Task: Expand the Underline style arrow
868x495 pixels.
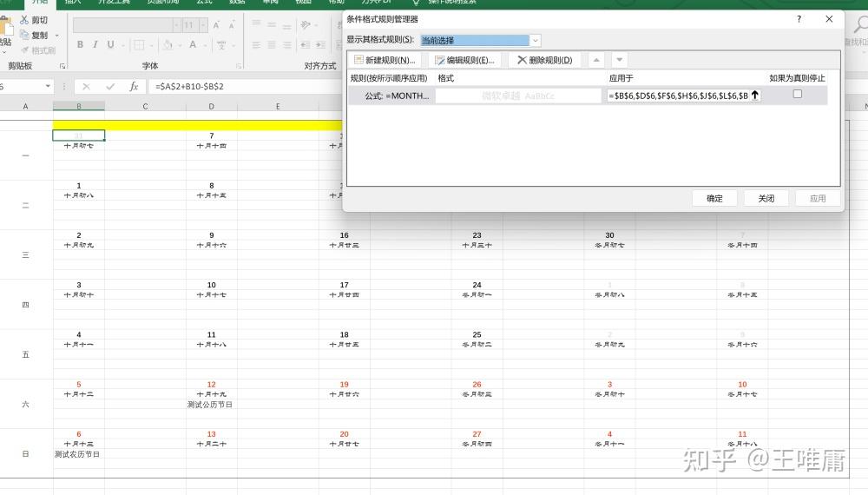Action: pos(122,45)
